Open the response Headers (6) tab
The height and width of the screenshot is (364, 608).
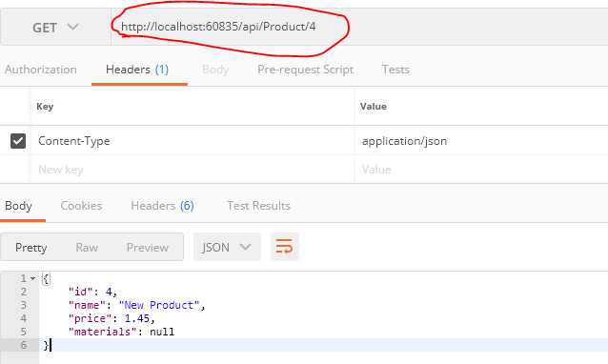pyautogui.click(x=162, y=206)
